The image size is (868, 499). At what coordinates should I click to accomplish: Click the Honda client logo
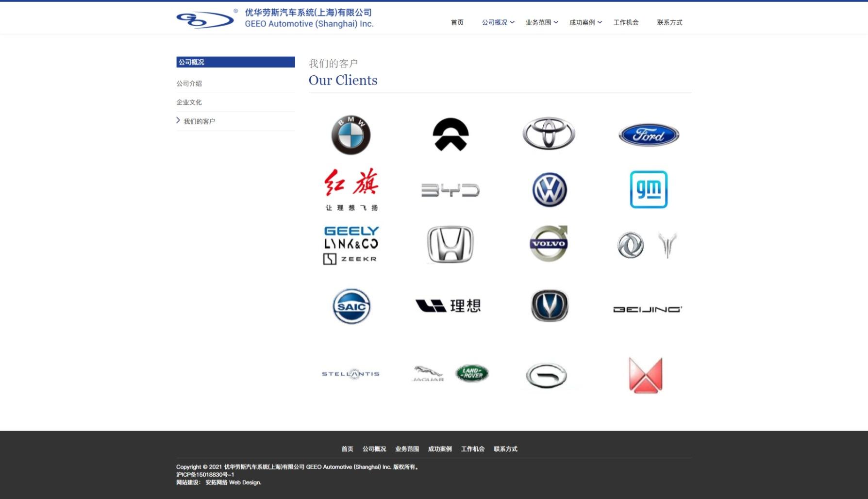tap(451, 244)
